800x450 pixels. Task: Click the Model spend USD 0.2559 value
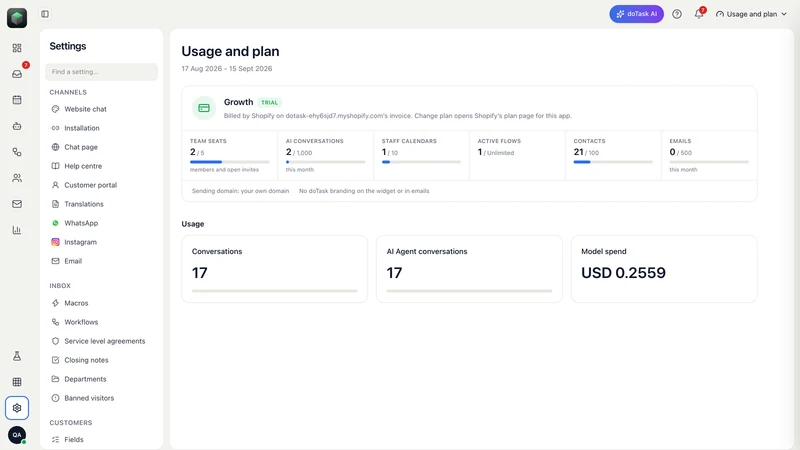pos(623,273)
